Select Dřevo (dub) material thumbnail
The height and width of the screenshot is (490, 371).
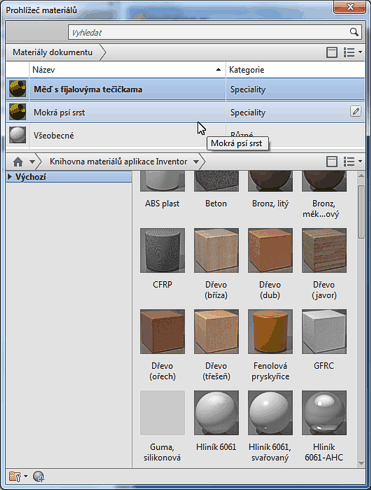click(270, 250)
